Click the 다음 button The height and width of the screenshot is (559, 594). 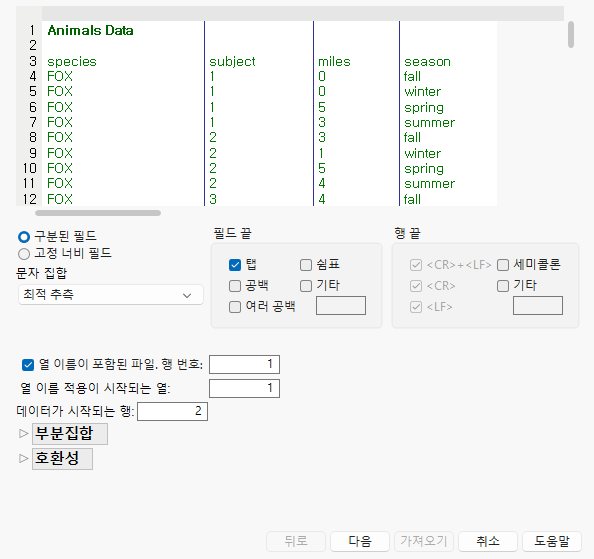point(360,541)
